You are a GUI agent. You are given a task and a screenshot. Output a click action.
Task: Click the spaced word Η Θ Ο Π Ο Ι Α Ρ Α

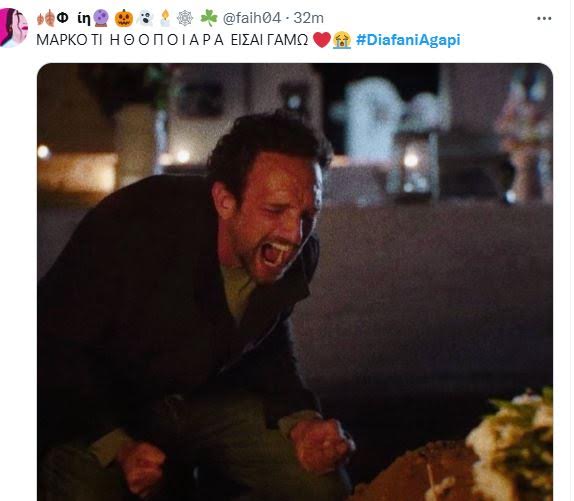[x=167, y=40]
